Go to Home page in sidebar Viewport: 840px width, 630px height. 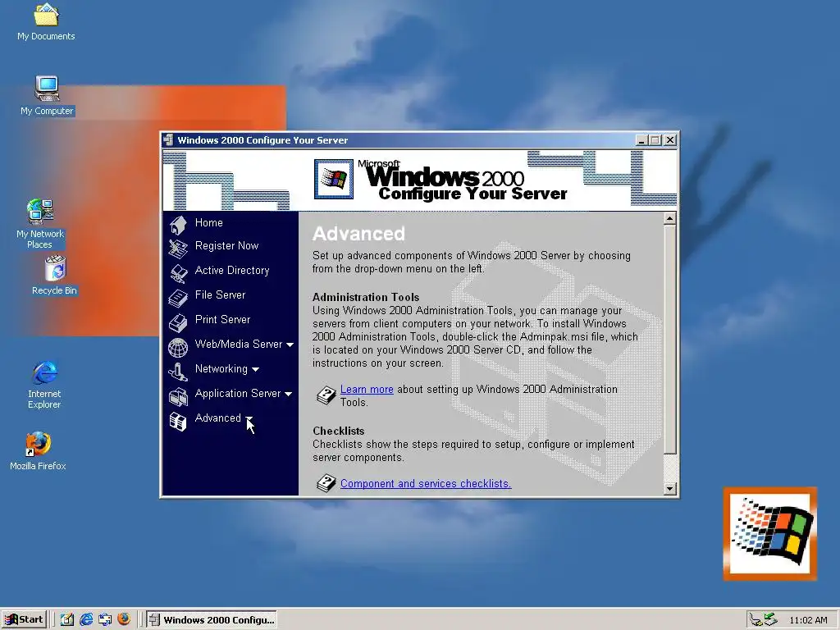(x=209, y=223)
